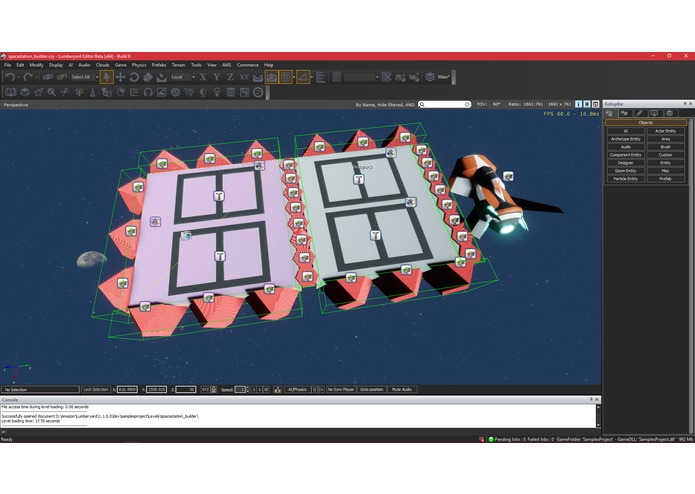Open the File menu

pos(8,65)
